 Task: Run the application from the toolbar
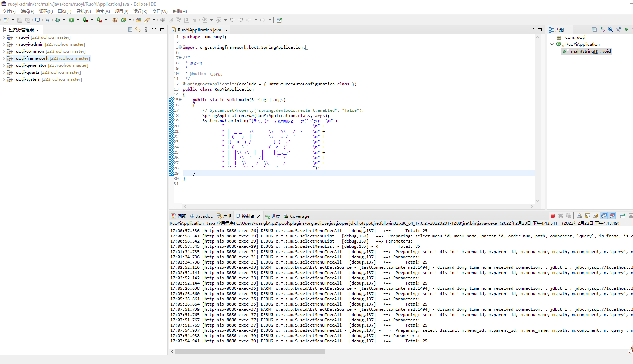[x=72, y=20]
